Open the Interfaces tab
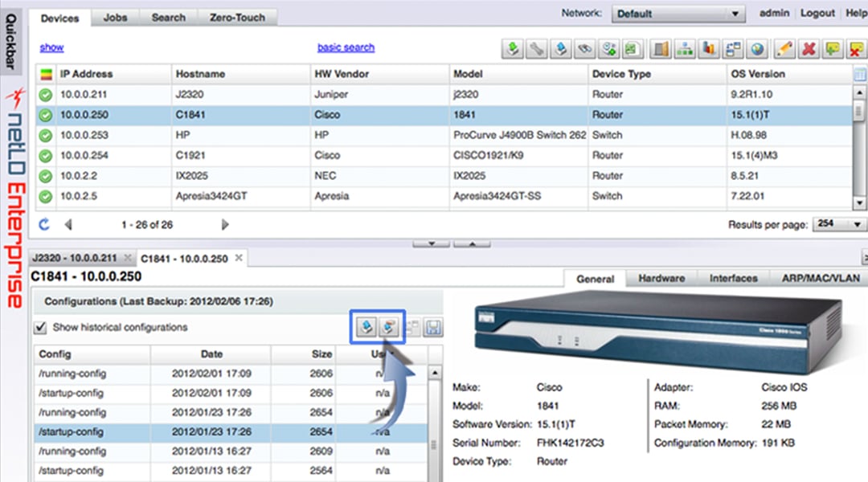The image size is (868, 482). click(733, 279)
